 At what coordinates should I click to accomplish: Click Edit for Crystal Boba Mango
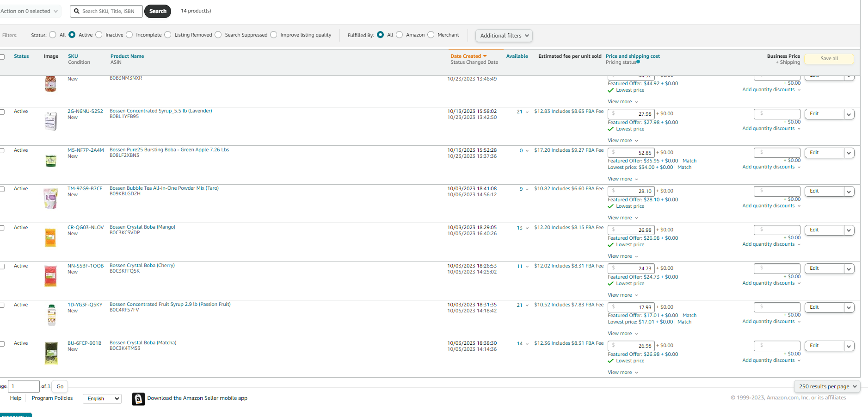[x=825, y=230]
